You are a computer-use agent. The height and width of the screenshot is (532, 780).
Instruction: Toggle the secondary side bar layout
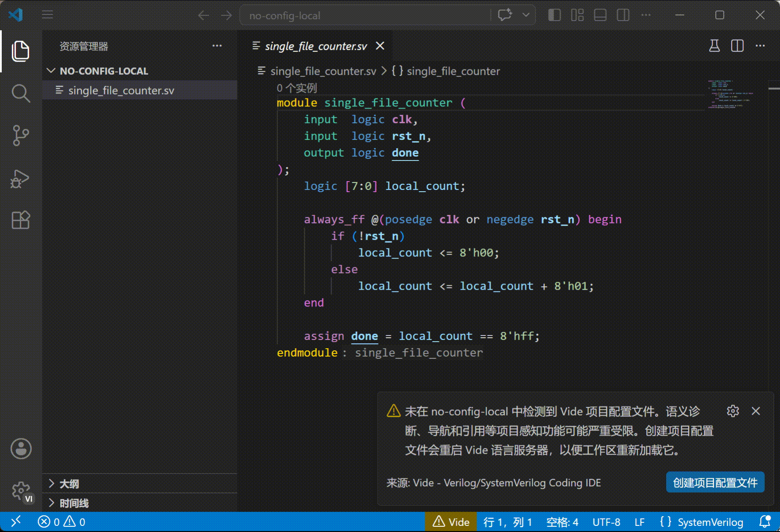click(623, 15)
